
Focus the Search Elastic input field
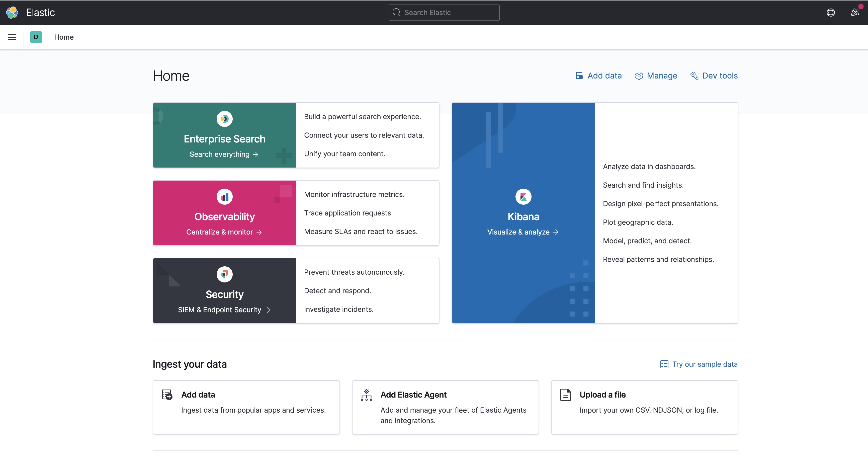(x=444, y=13)
